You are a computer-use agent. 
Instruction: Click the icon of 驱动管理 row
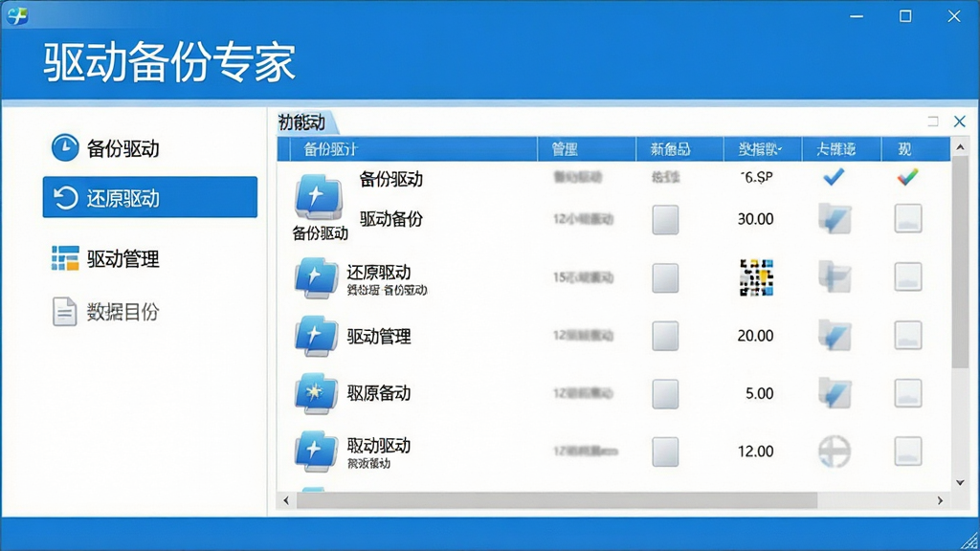pyautogui.click(x=316, y=336)
